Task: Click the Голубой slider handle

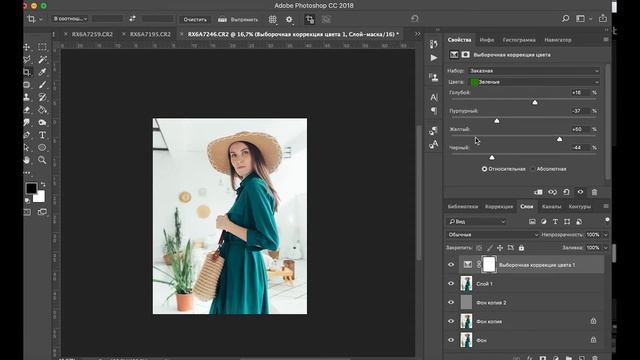Action: [x=535, y=102]
